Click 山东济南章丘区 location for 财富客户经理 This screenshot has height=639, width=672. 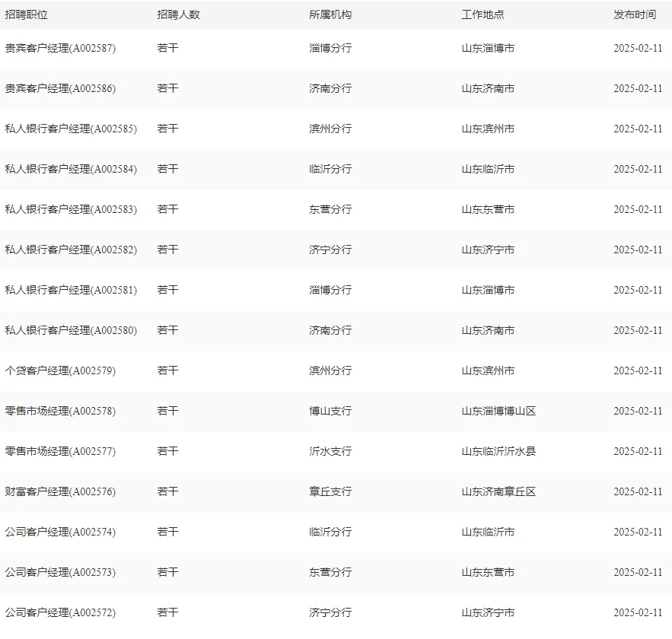point(495,491)
